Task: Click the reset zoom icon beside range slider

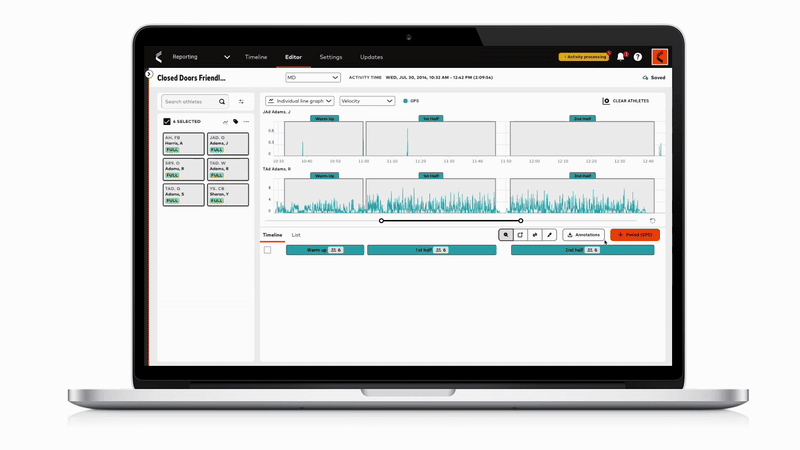Action: point(653,221)
